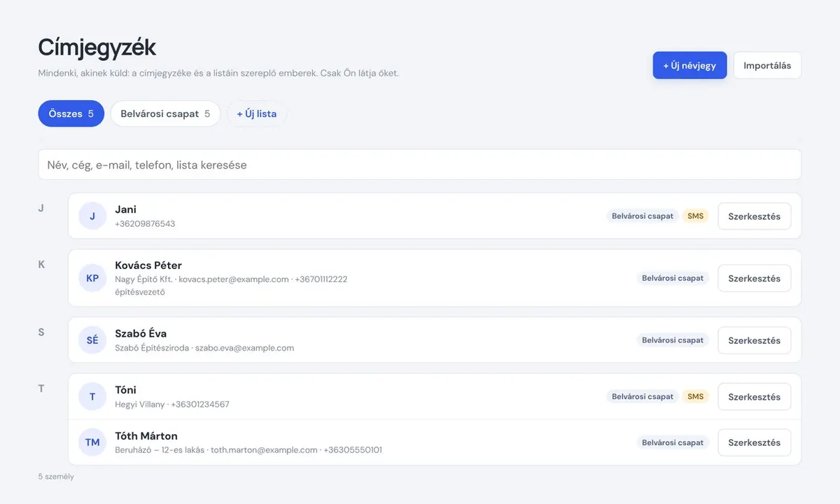
Task: Select the contact name Tóni
Action: (126, 390)
